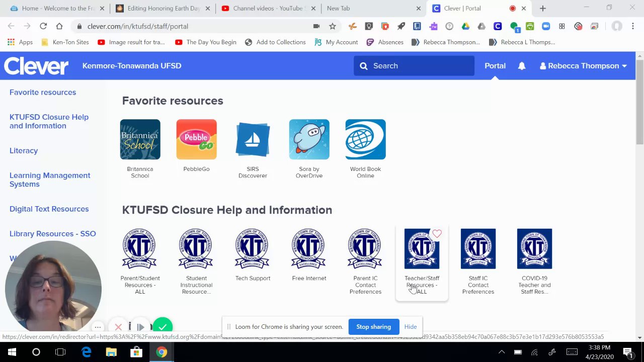Go to Library Resources - SSO
The image size is (644, 362).
52,234
